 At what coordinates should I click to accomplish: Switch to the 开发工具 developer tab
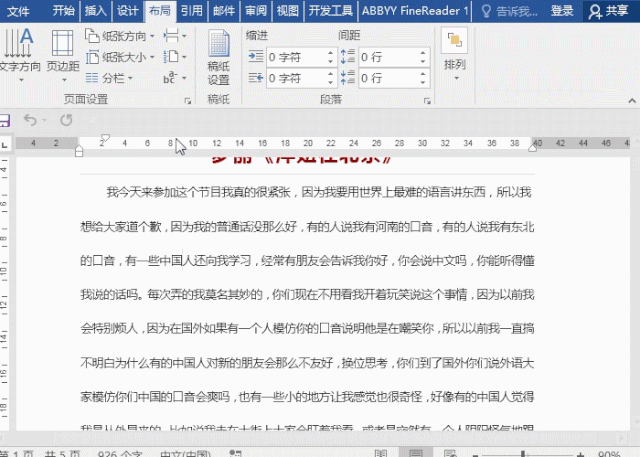click(x=331, y=11)
